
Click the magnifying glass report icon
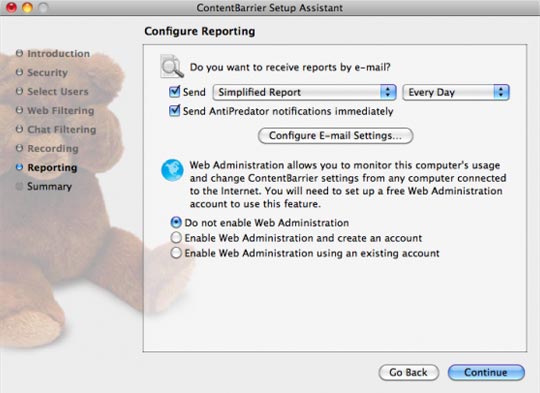[172, 66]
